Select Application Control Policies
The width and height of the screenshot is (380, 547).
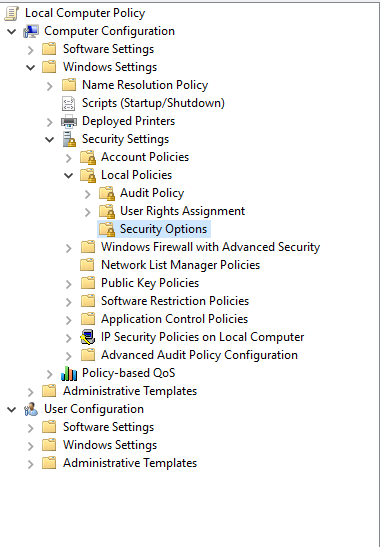click(174, 319)
